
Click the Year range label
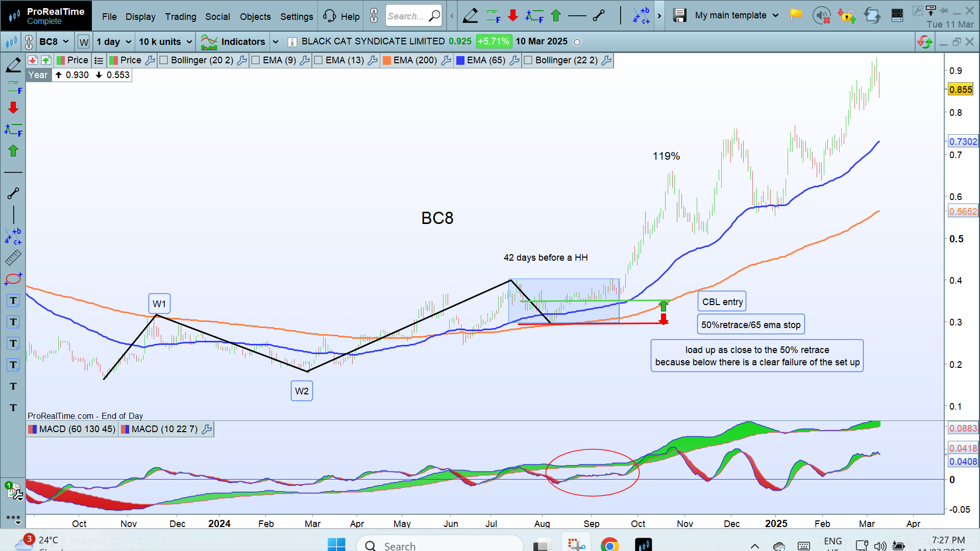click(38, 75)
